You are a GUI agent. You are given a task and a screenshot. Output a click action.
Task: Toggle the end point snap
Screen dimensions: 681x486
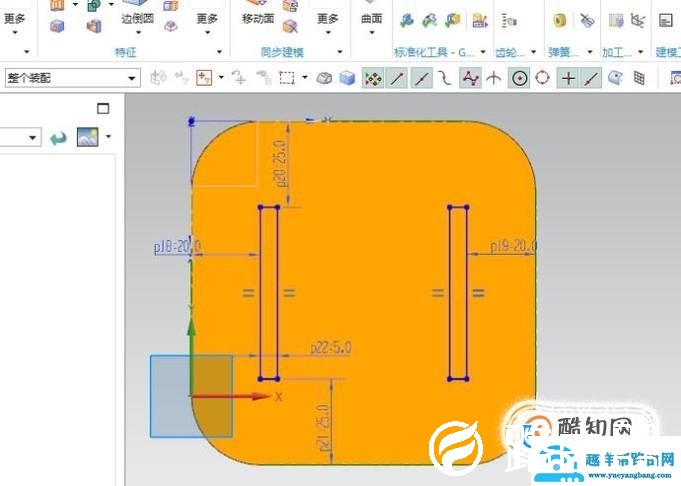397,78
